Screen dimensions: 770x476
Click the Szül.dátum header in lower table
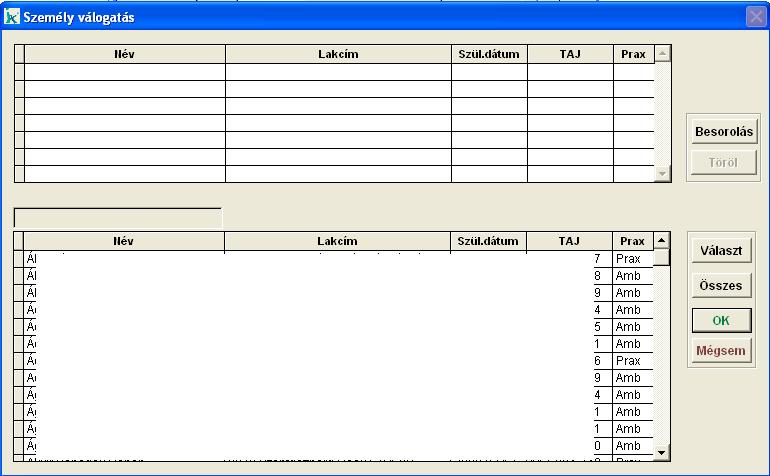tap(488, 241)
